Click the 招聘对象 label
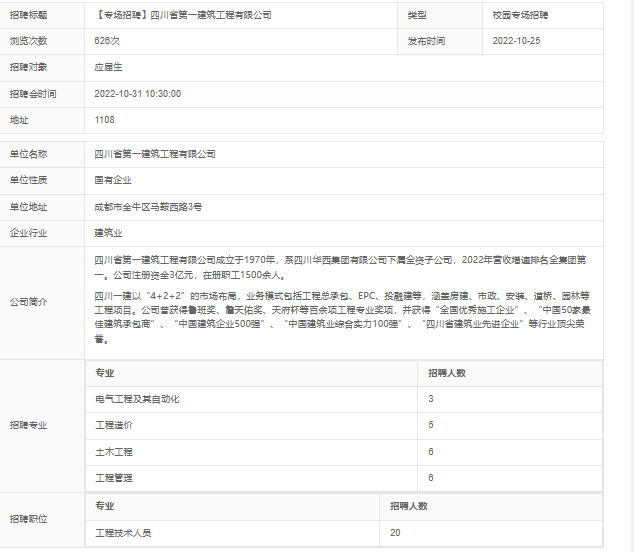Screen dimensions: 634x552 (28, 67)
